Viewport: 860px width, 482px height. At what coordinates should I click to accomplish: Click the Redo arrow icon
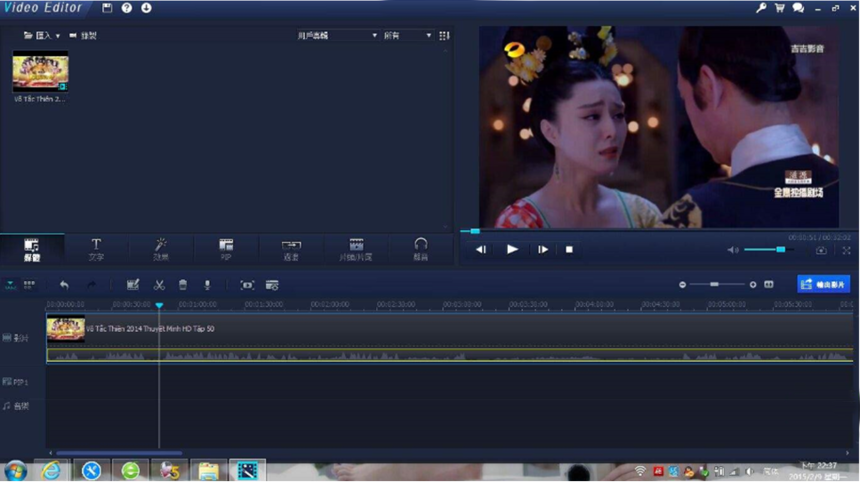[91, 285]
